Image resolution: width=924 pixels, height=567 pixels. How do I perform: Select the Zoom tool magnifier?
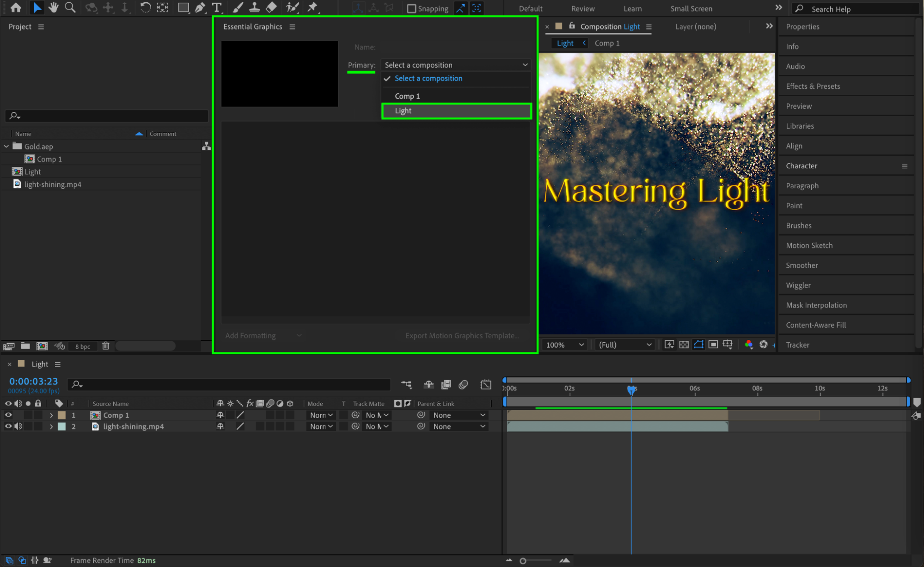[70, 7]
